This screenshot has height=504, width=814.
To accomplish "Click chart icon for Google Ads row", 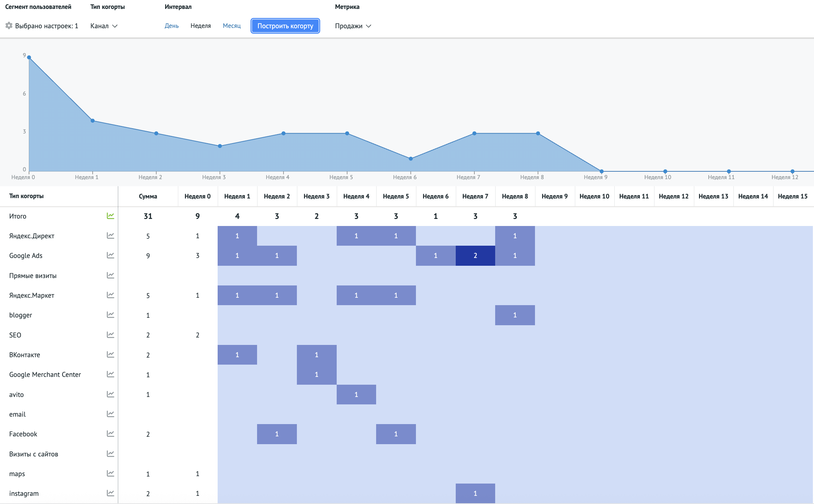I will click(110, 255).
